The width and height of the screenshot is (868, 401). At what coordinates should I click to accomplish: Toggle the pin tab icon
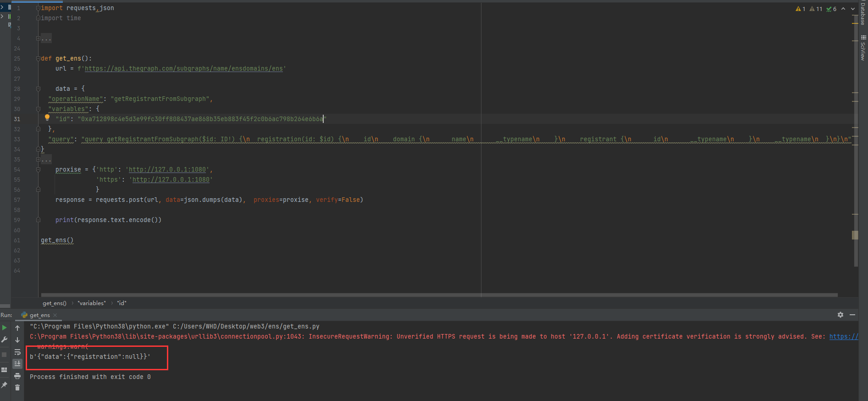[5, 385]
